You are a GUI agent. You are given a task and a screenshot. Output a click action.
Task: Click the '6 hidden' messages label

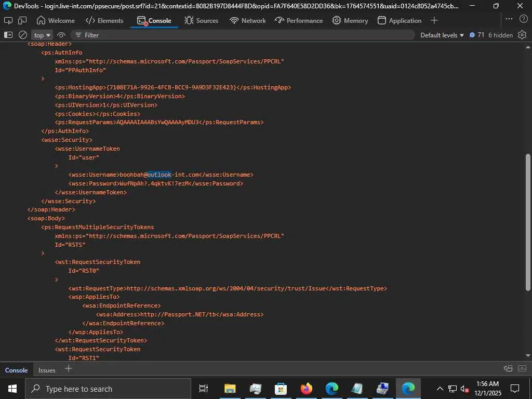point(500,35)
